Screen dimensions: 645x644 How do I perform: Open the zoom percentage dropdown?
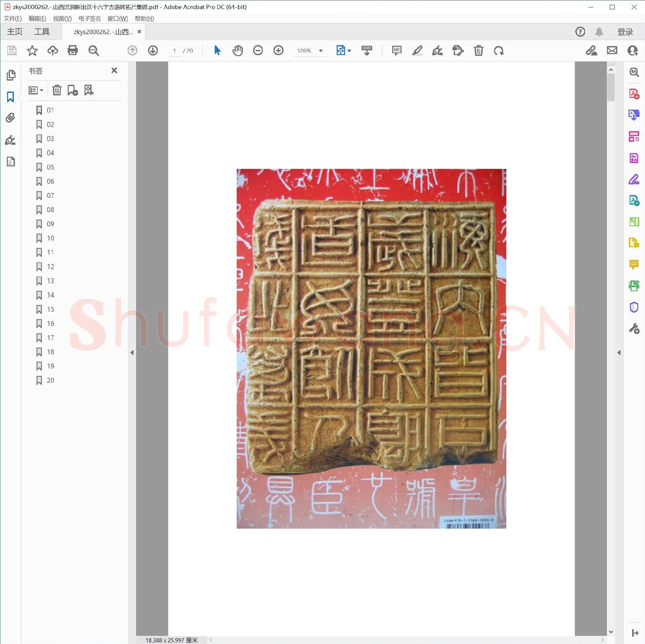320,51
